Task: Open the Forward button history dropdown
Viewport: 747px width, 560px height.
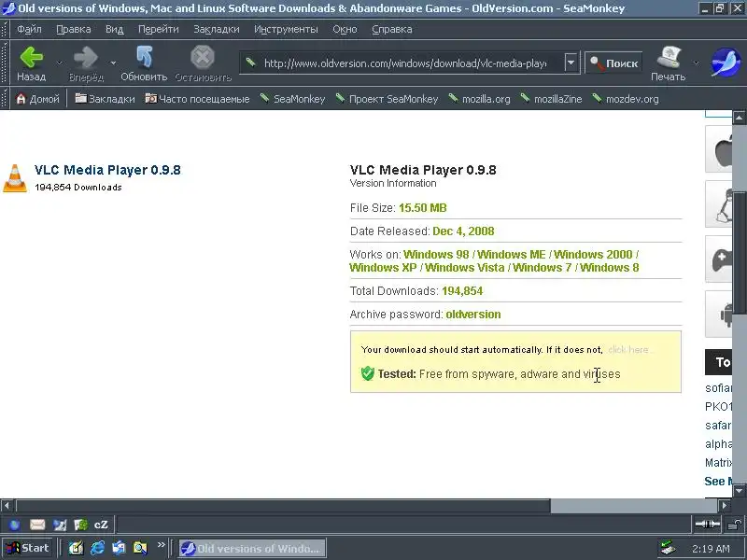Action: click(113, 63)
